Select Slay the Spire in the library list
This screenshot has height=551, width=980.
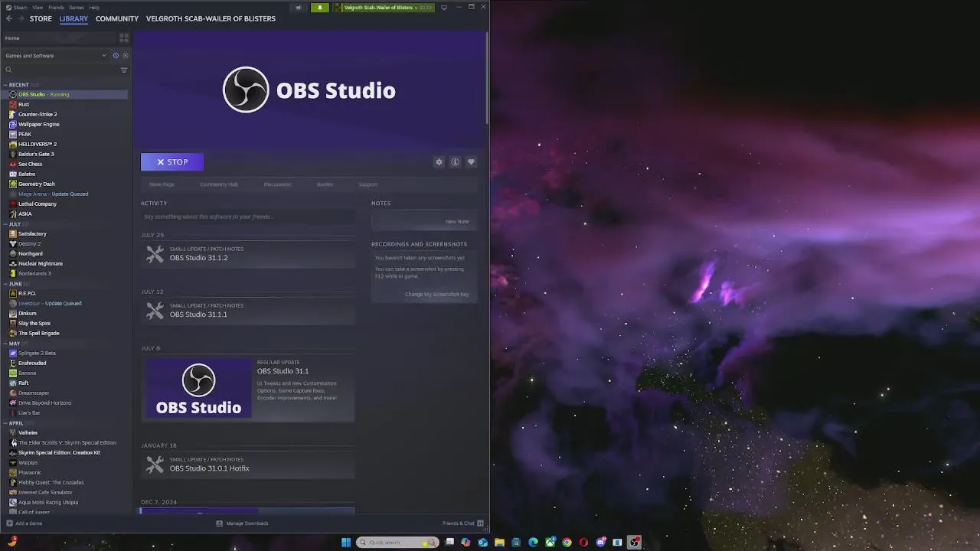[x=34, y=323]
